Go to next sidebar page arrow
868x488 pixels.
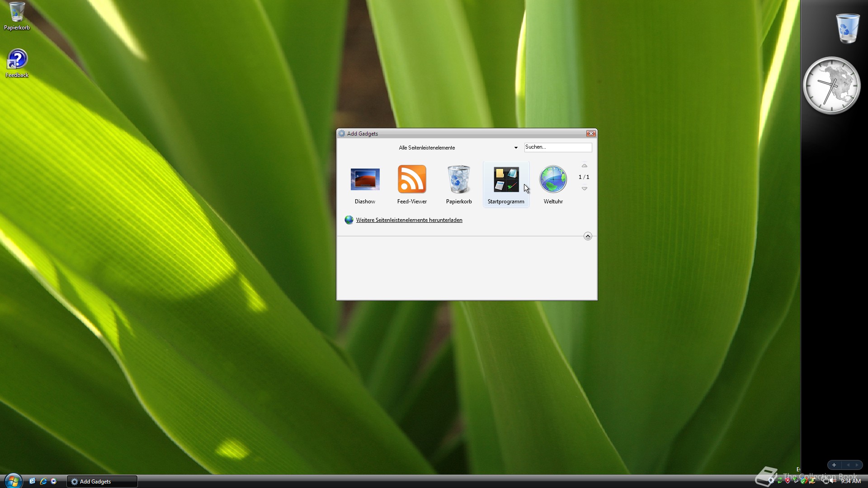click(857, 465)
